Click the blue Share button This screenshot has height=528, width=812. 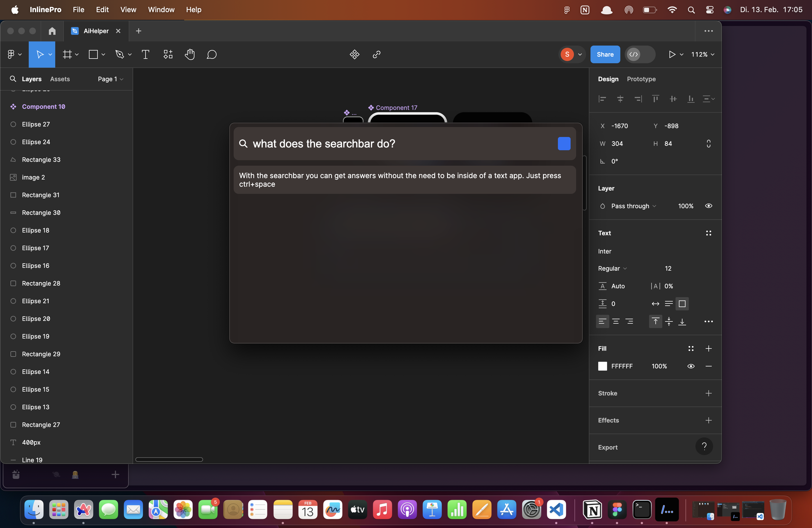pyautogui.click(x=605, y=55)
